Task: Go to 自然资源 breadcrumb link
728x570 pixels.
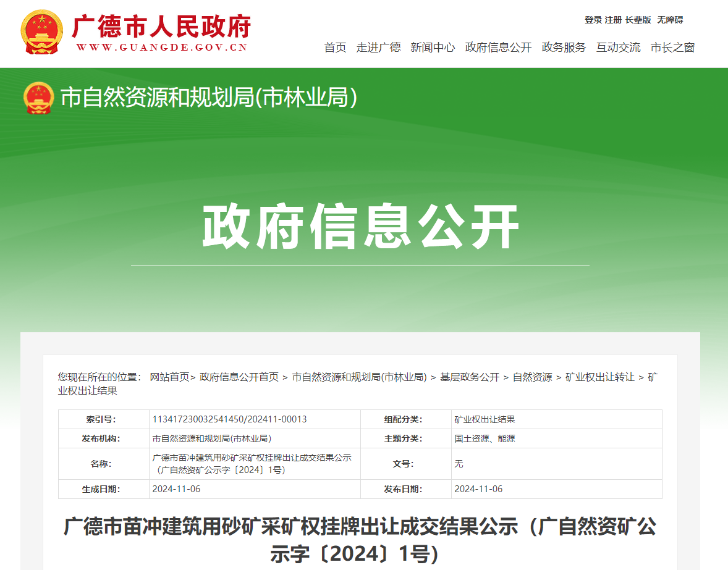Action: [532, 377]
